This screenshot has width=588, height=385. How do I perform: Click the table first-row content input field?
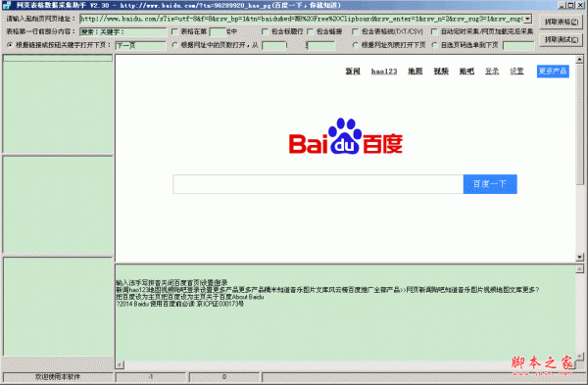point(123,32)
